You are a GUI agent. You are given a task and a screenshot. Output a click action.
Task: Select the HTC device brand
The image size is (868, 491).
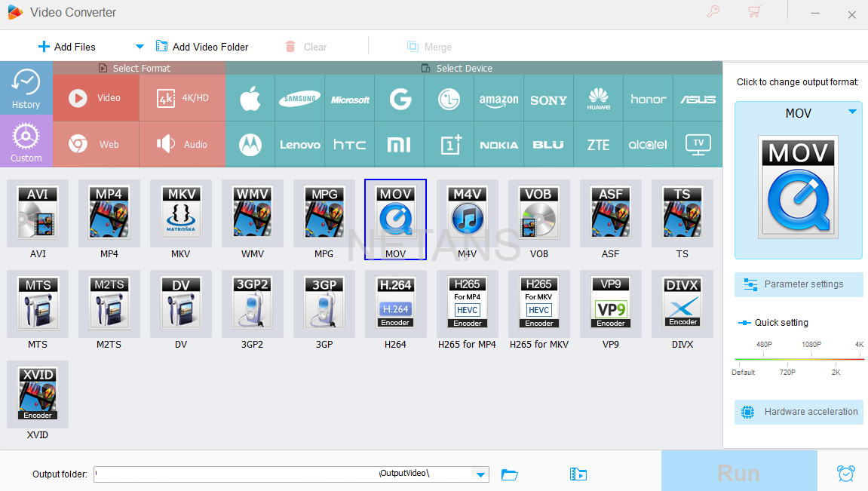tap(350, 145)
